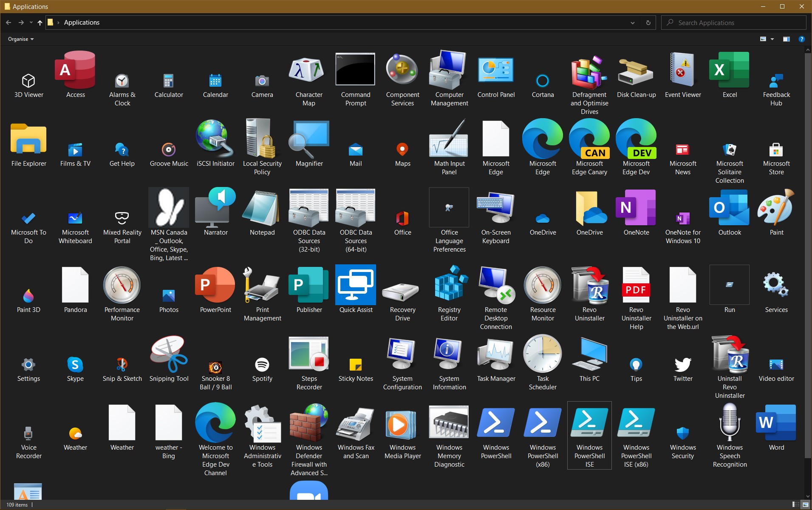Select the OneNote icon
Viewport: 812px width, 510px height.
pos(636,207)
